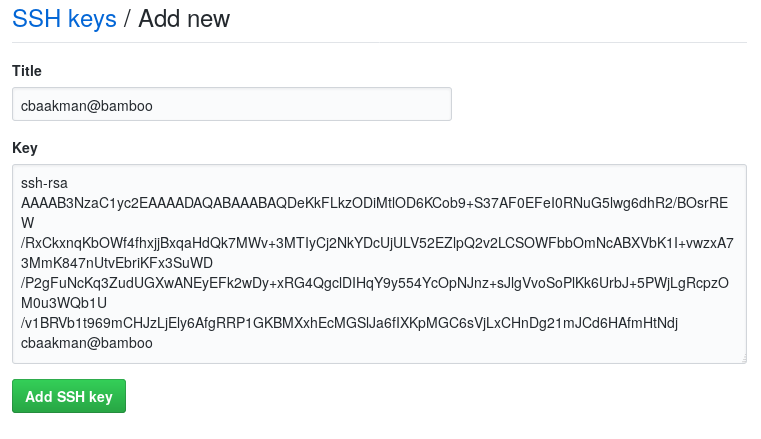Click the Title field label
Image resolution: width=761 pixels, height=439 pixels.
27,70
